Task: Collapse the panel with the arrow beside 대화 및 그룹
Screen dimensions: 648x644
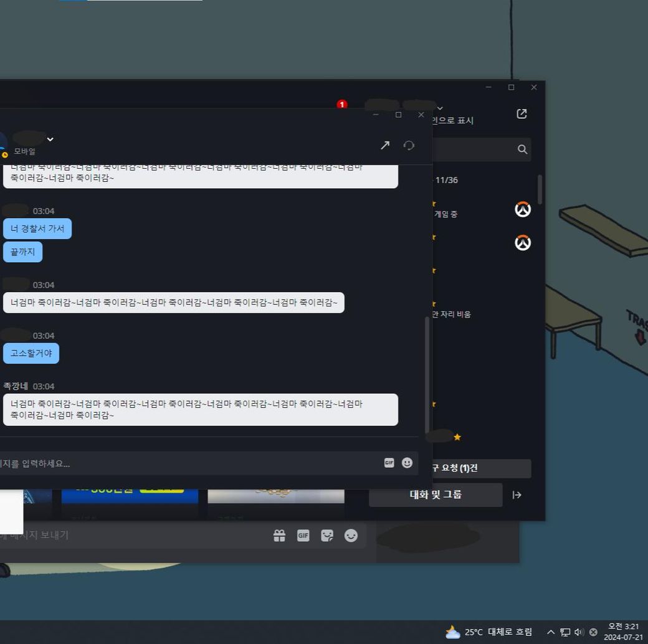Action: click(x=517, y=495)
